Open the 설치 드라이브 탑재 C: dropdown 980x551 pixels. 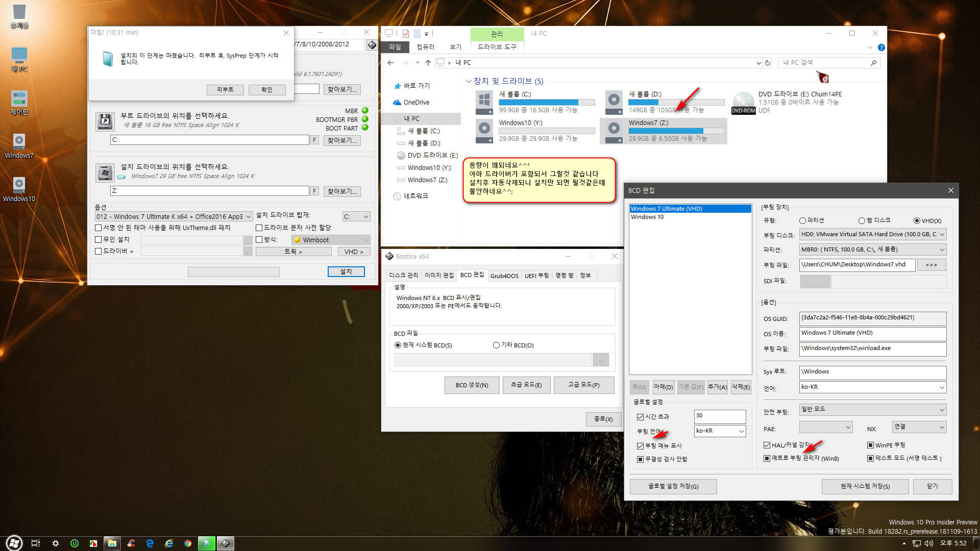[x=356, y=216]
